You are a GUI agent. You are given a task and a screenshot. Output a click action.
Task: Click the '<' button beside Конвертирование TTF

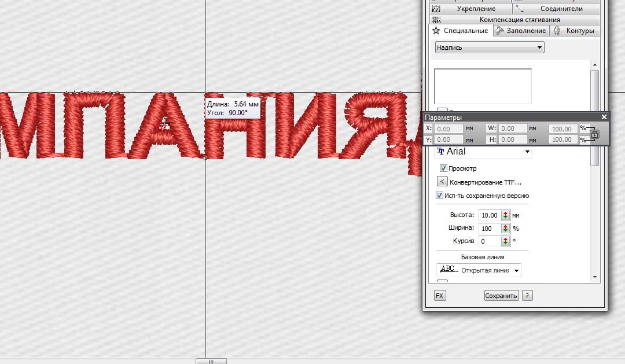(x=442, y=182)
